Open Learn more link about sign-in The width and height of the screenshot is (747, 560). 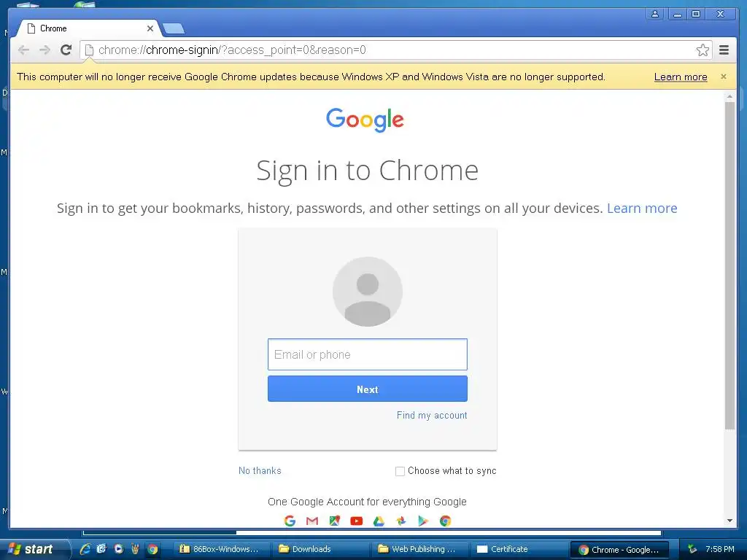click(x=642, y=208)
